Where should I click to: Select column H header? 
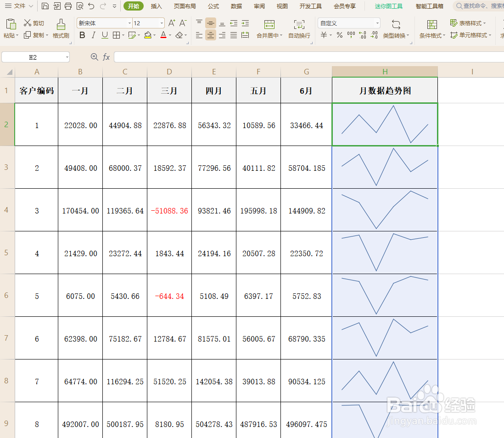click(385, 72)
